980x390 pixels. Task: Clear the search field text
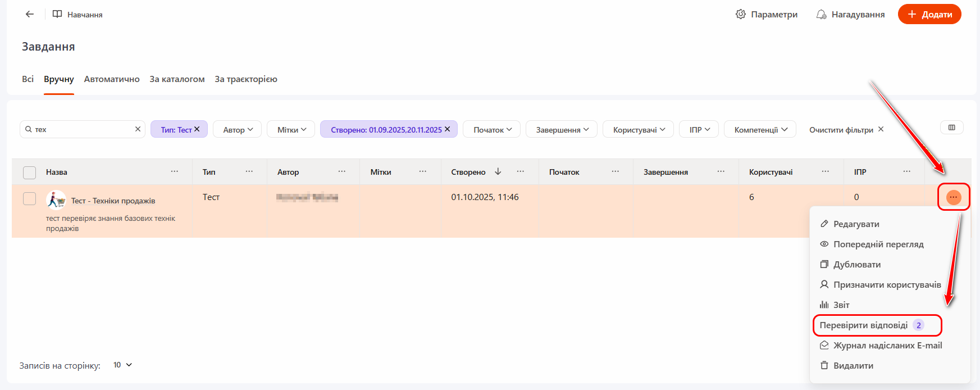tap(138, 129)
